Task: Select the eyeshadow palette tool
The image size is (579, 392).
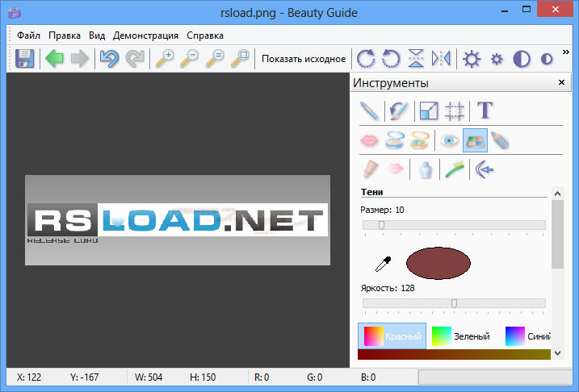Action: coord(475,140)
